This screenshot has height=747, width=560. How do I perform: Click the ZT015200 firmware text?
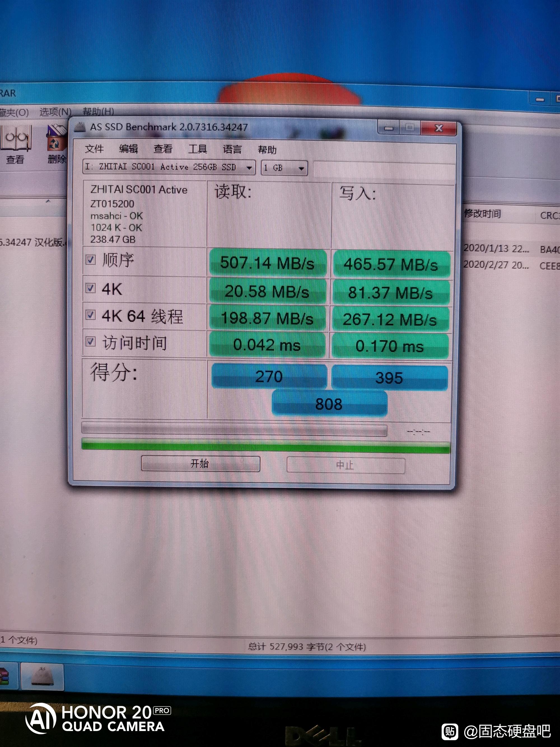[x=112, y=204]
